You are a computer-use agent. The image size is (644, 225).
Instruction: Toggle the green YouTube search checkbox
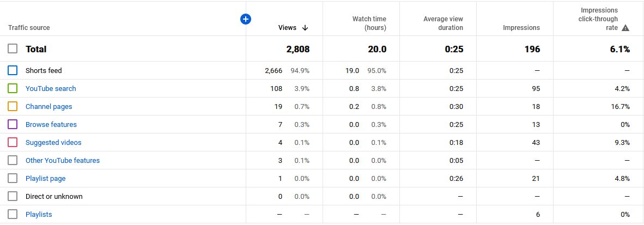point(13,88)
